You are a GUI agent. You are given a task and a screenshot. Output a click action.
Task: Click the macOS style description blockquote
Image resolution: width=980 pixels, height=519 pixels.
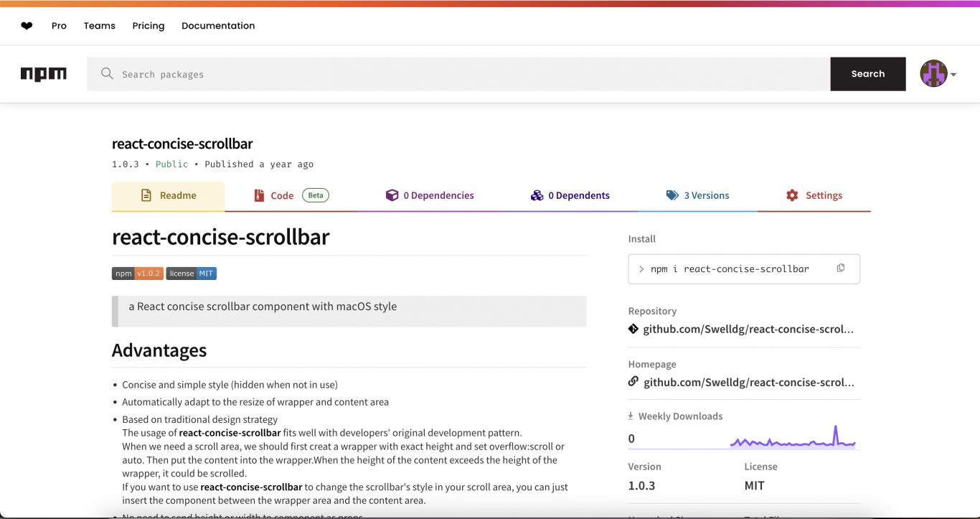[x=349, y=311]
